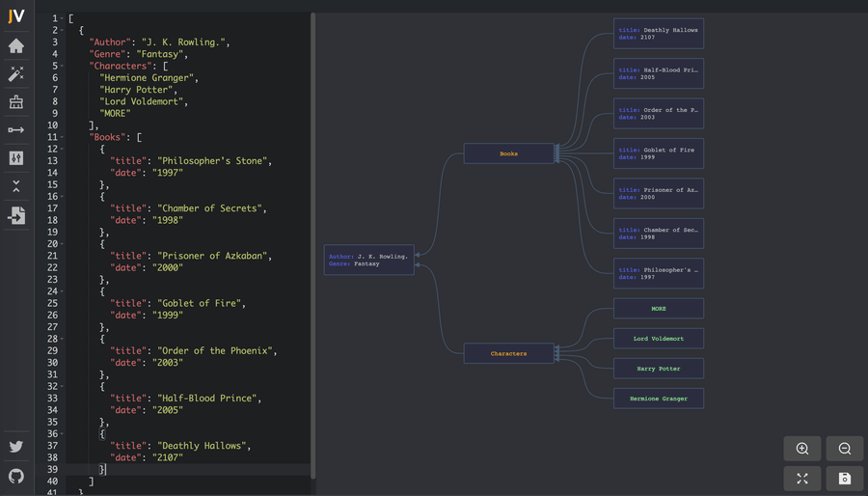Collapse the fold arrow at line 11
This screenshot has height=496, width=868.
[63, 137]
